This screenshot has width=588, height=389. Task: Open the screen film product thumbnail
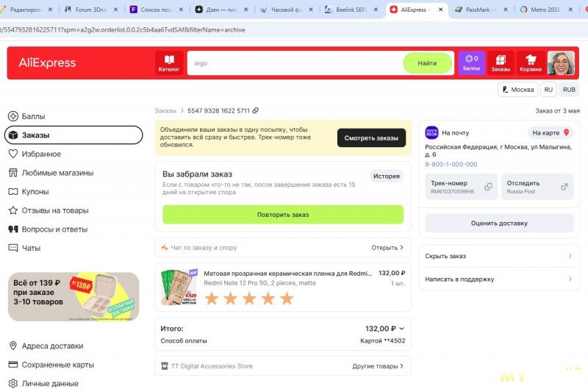[x=179, y=287]
